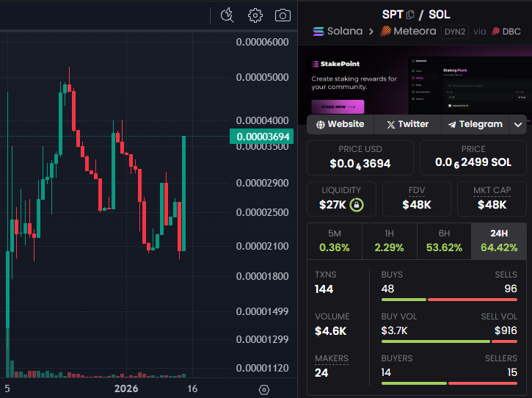Select the 1H timeframe tab
Image resolution: width=532 pixels, height=398 pixels.
click(389, 241)
